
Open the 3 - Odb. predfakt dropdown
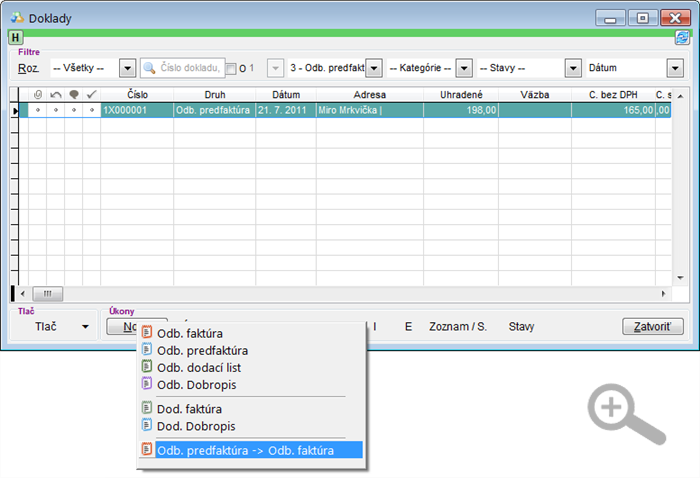pyautogui.click(x=374, y=68)
